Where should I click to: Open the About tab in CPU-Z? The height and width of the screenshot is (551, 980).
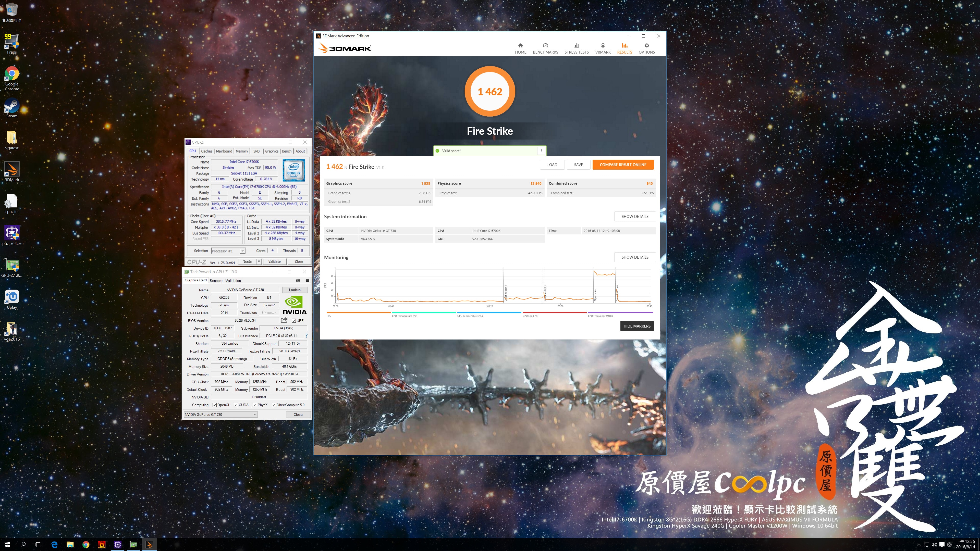coord(300,151)
